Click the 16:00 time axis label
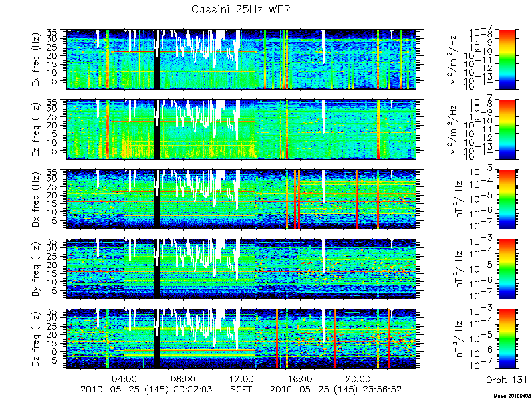 pyautogui.click(x=300, y=378)
